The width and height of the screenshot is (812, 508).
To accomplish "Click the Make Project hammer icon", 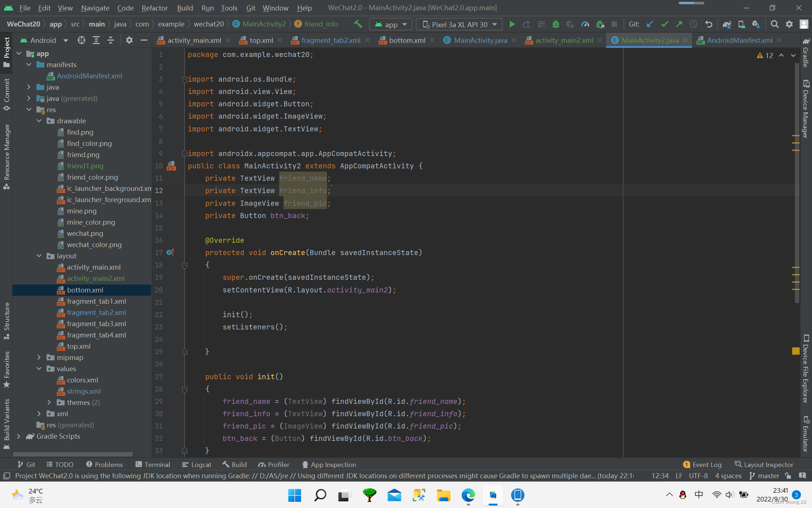I will coord(358,24).
